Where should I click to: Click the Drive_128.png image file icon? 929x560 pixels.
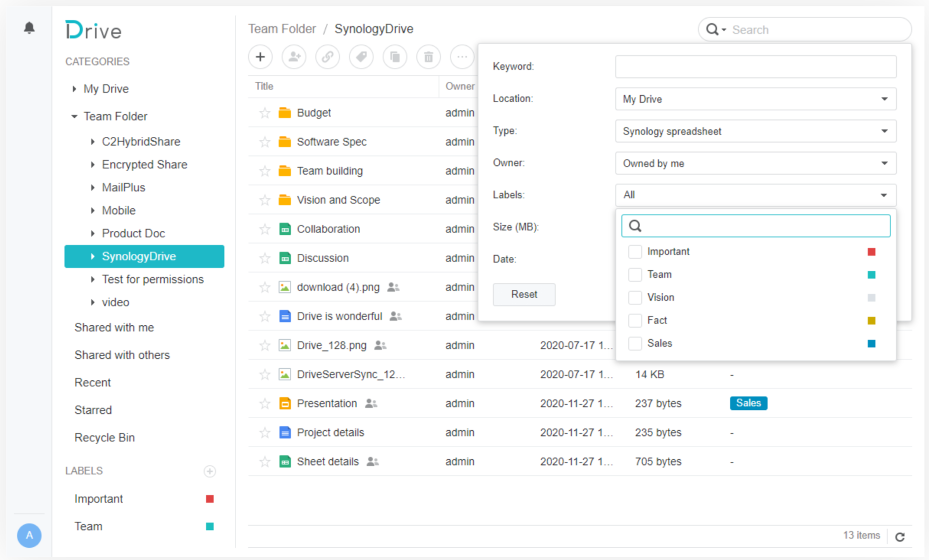coord(284,345)
